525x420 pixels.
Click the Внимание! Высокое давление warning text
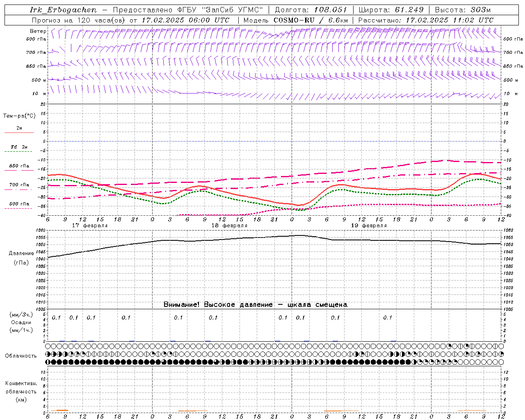[218, 305]
